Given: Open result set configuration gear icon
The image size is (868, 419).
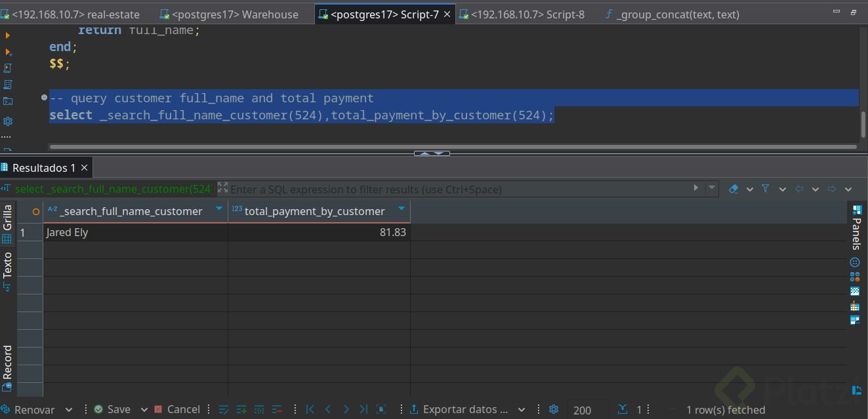Looking at the screenshot, I should pos(554,409).
